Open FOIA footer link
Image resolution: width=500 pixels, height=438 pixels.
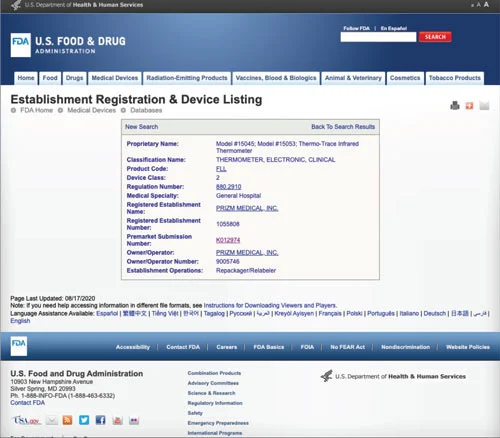pos(307,347)
